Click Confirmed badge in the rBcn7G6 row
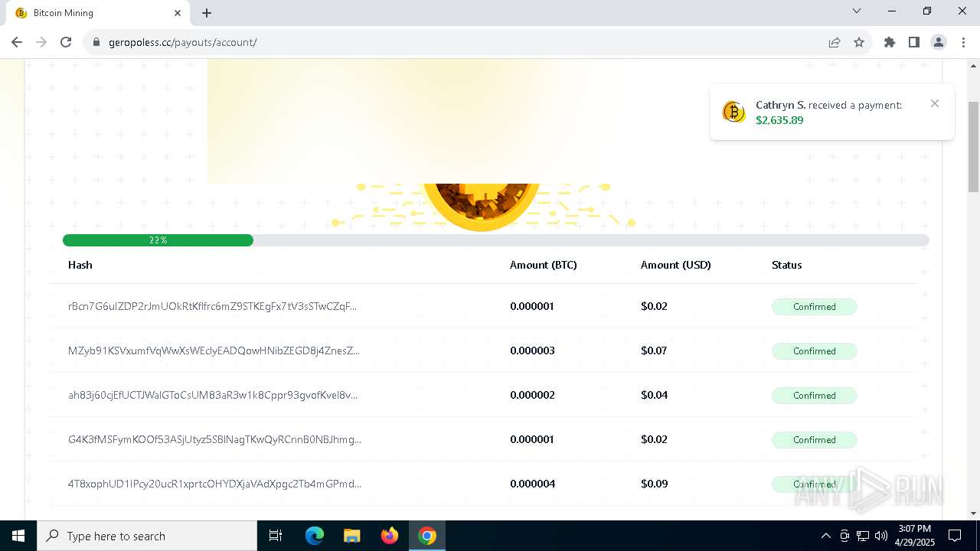 [x=814, y=307]
